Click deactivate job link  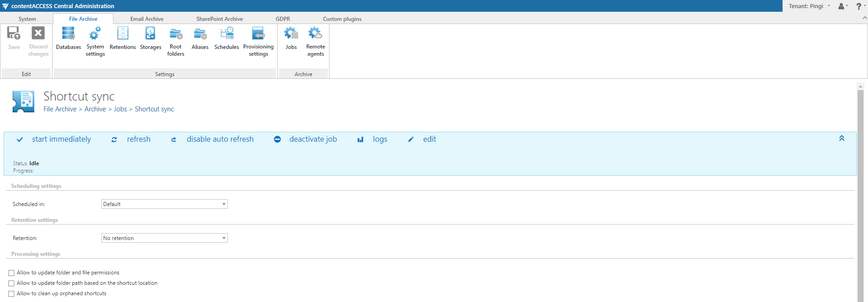click(313, 139)
